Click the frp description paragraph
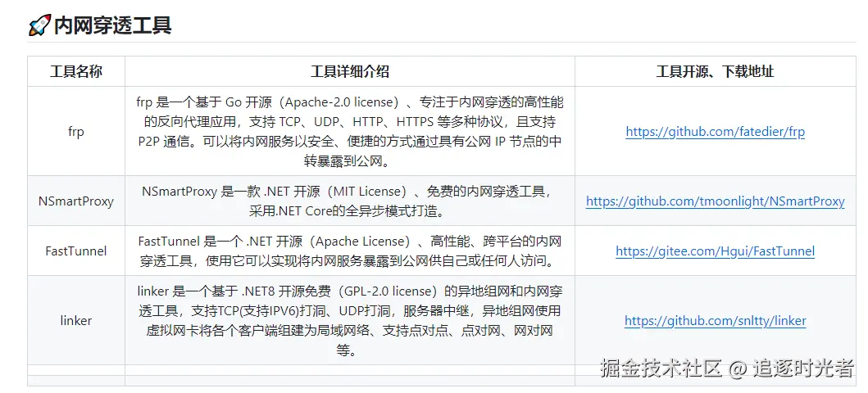This screenshot has width=868, height=393. (x=350, y=132)
